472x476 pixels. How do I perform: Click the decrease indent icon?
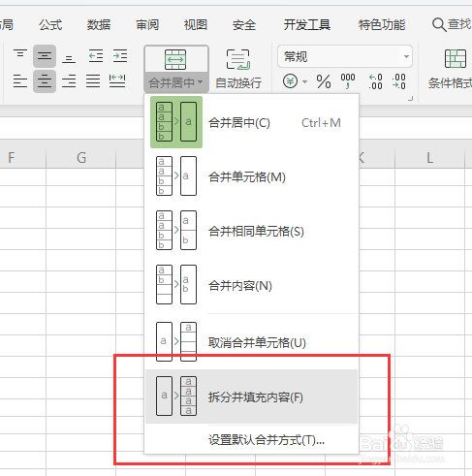tap(96, 55)
